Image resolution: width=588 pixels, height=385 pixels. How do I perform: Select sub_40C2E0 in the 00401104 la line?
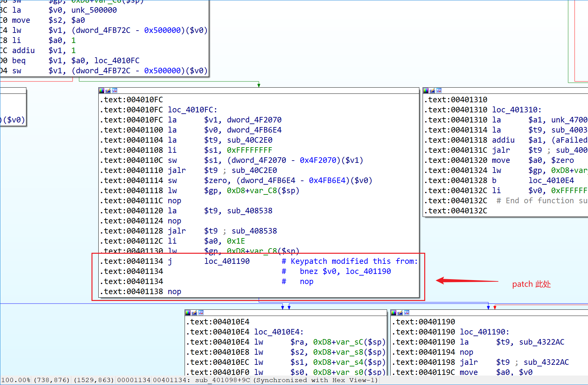pyautogui.click(x=250, y=140)
